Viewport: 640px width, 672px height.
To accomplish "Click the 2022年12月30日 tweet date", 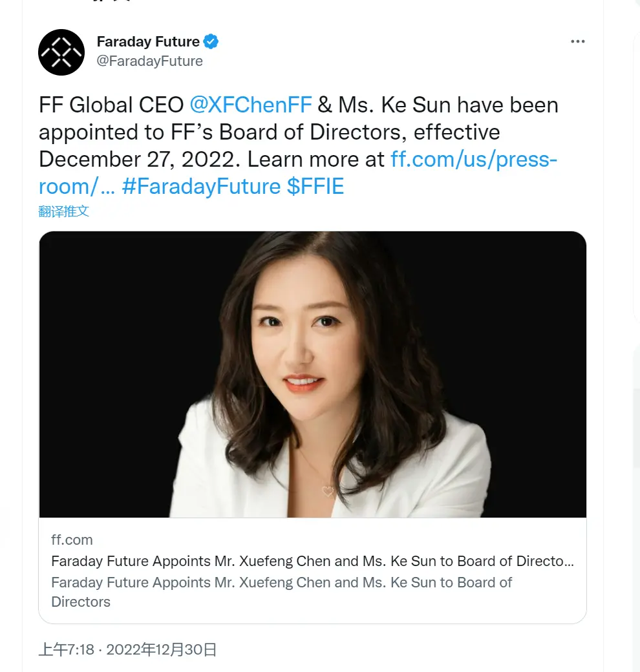I will point(161,649).
